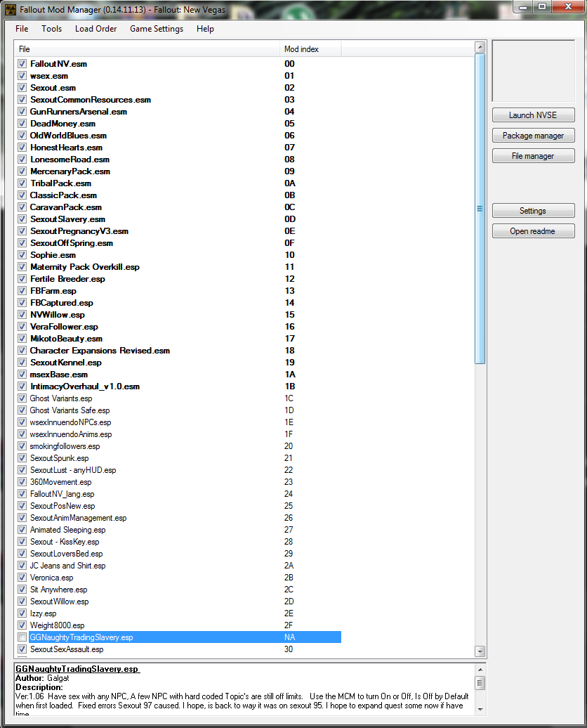Click the mod preview image box
This screenshot has width=587, height=728.
[x=533, y=70]
